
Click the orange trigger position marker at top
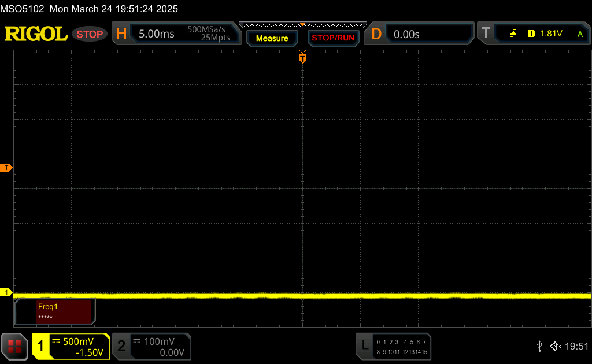pyautogui.click(x=302, y=57)
